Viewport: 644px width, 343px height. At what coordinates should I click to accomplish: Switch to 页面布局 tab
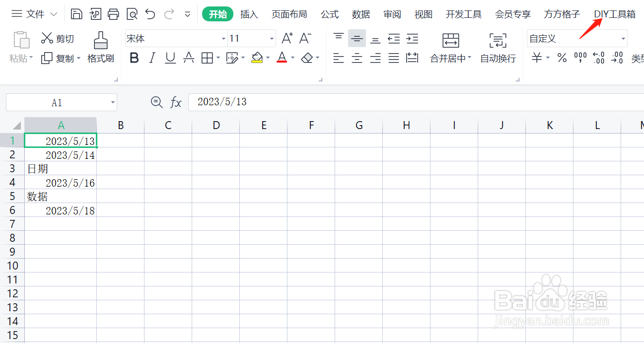[x=289, y=14]
